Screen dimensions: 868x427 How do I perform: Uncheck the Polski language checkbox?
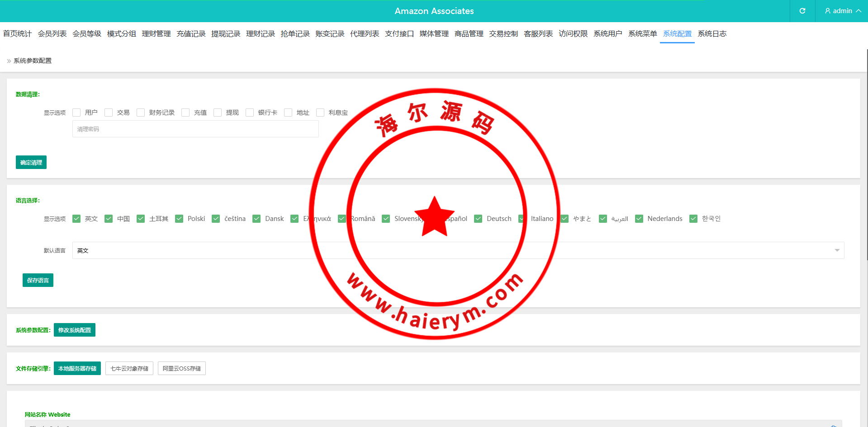tap(179, 219)
